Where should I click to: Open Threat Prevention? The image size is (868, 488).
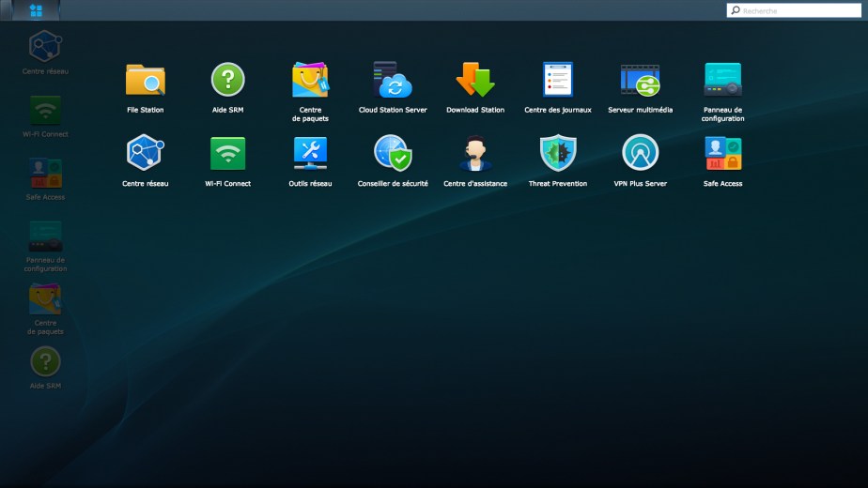pyautogui.click(x=558, y=154)
